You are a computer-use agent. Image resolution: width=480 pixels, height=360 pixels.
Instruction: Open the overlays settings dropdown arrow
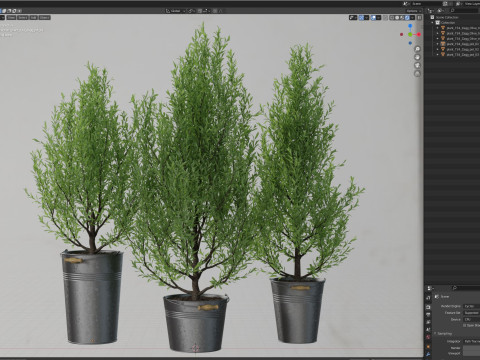[379, 17]
